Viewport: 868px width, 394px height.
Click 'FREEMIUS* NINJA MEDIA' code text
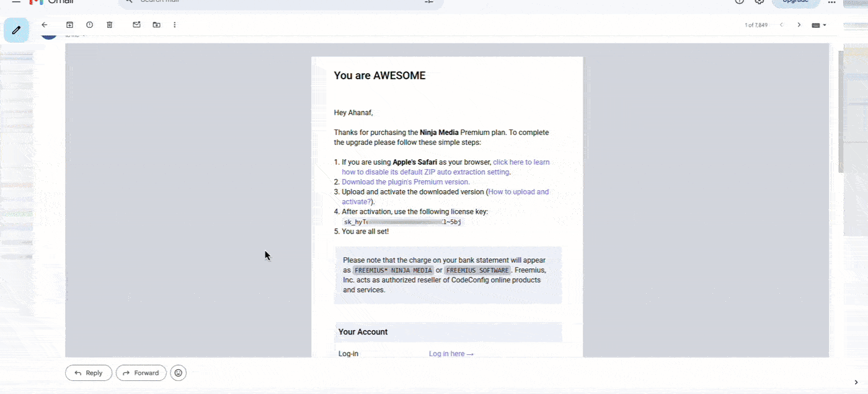click(x=393, y=271)
